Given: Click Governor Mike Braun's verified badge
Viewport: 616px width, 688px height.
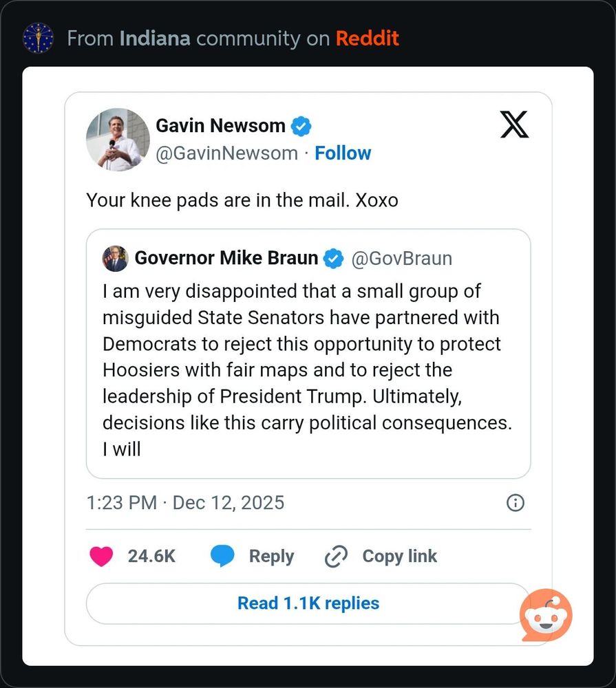Looking at the screenshot, I should pyautogui.click(x=334, y=259).
